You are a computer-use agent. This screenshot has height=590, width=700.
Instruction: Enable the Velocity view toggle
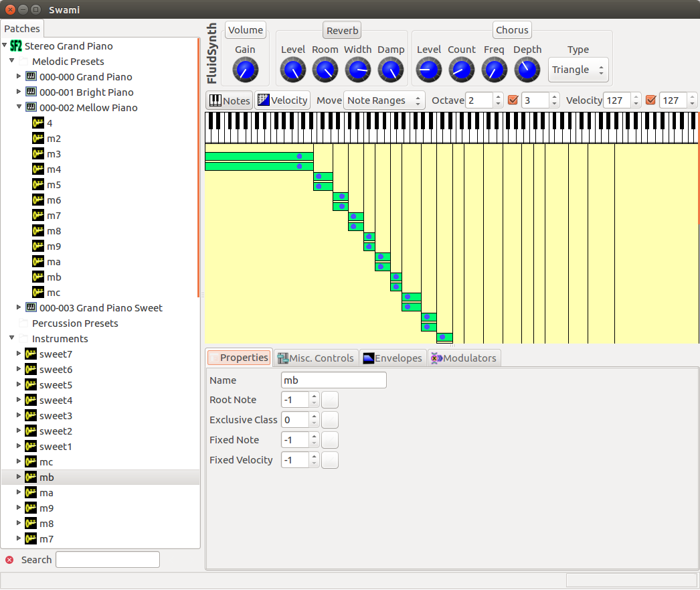click(x=282, y=100)
